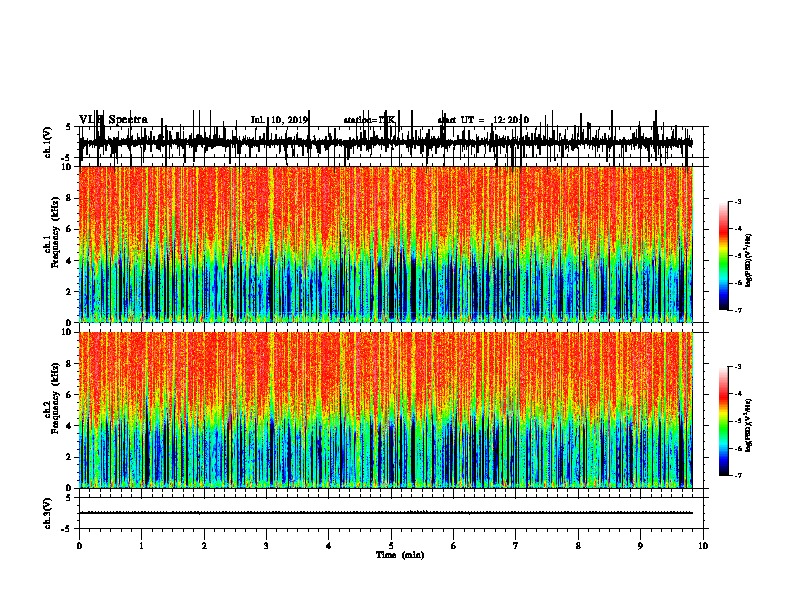
Task: Click the "6" tick on ch.2 frequency axis
Action: pyautogui.click(x=70, y=394)
